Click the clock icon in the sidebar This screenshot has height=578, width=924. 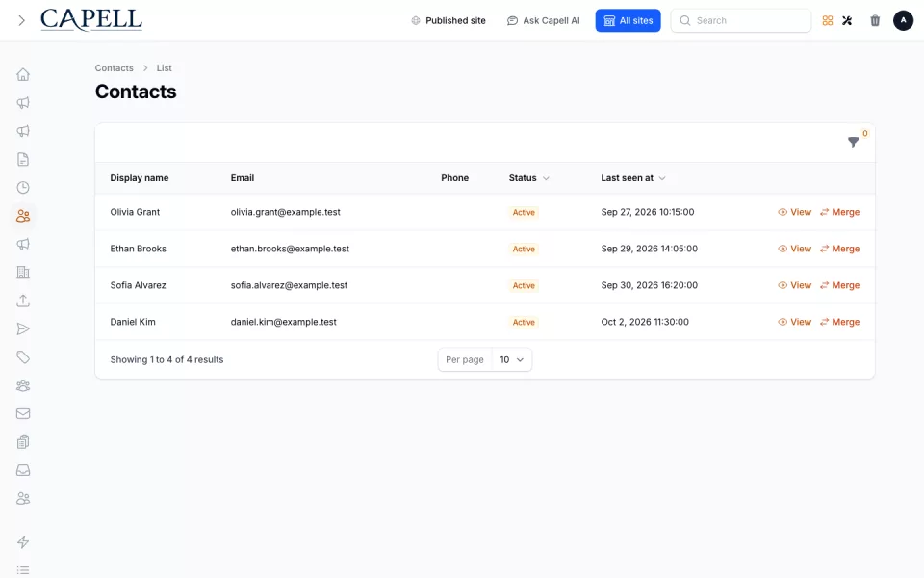pos(23,188)
